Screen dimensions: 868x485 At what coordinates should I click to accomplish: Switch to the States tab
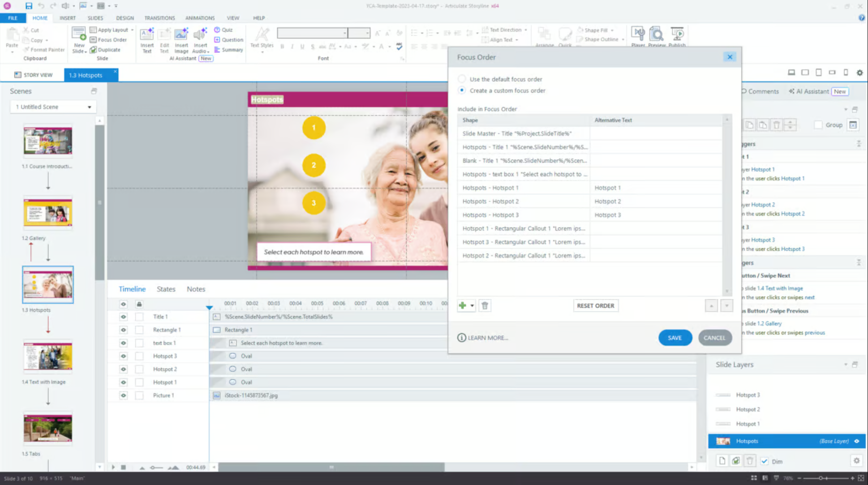166,289
